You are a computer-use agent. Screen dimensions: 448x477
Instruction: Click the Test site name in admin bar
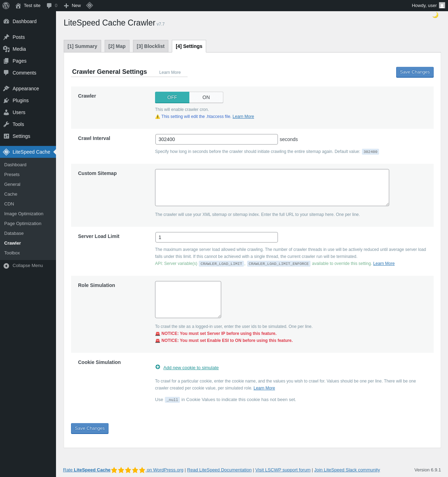(32, 6)
